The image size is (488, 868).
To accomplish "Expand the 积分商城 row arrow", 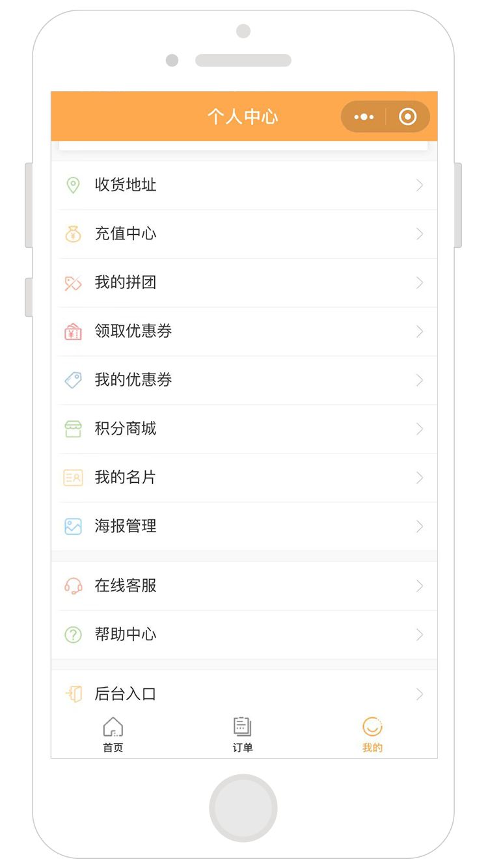I will (420, 429).
